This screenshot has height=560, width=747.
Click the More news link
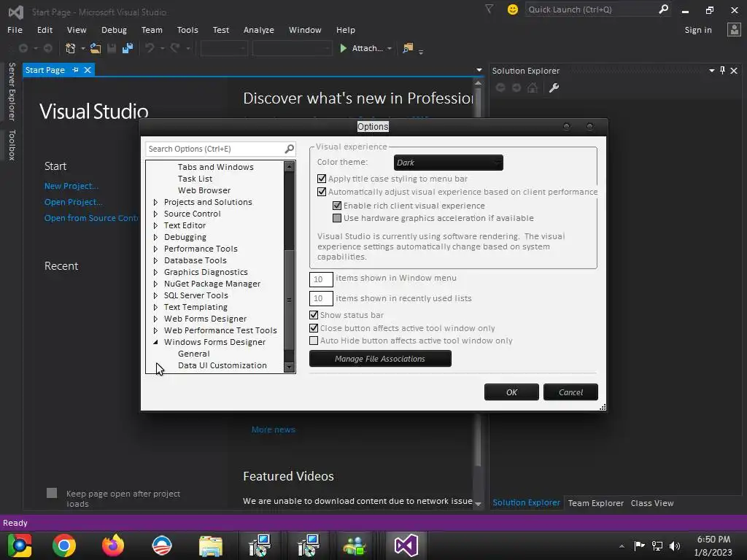point(274,429)
